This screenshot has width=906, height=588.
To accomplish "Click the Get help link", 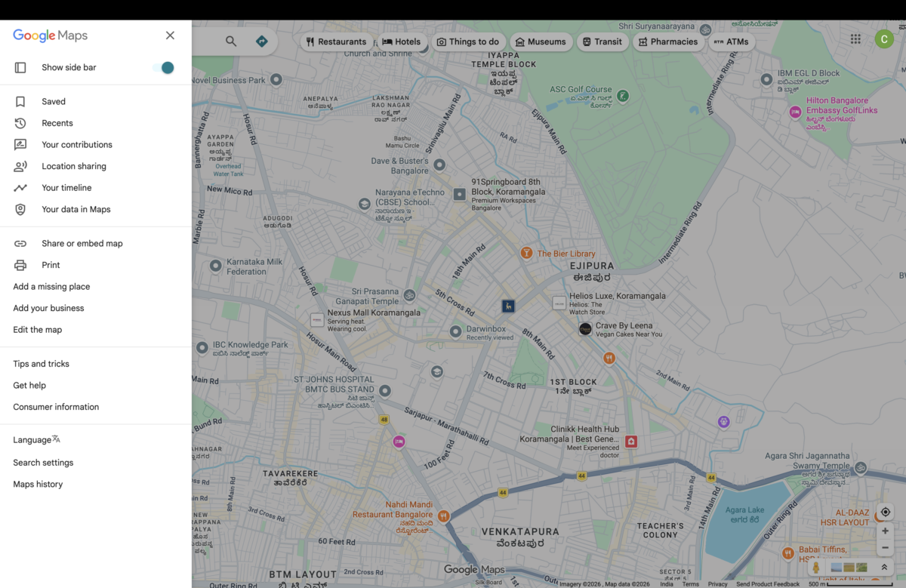I will click(29, 385).
